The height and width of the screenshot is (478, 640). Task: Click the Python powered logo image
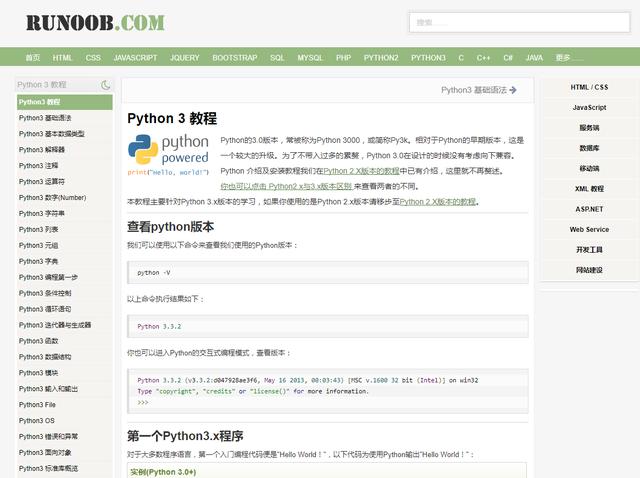168,155
